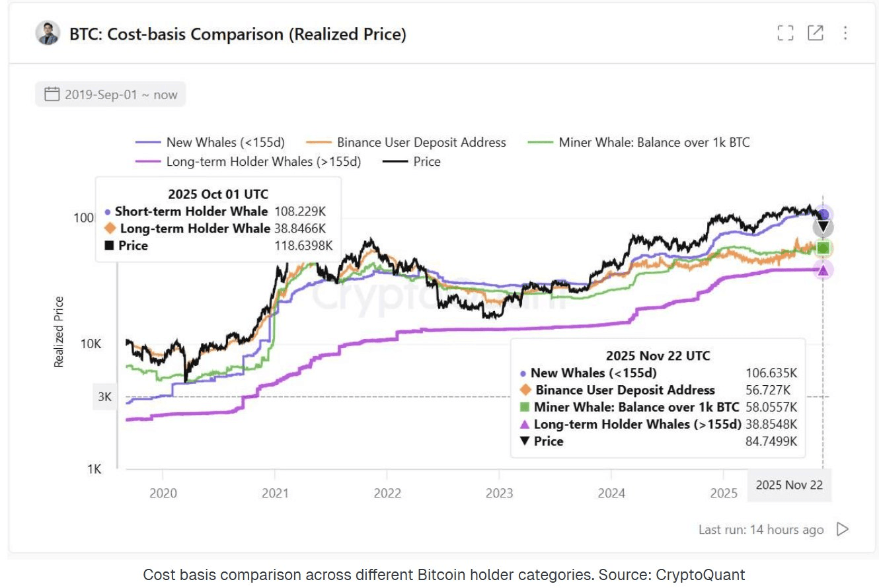Expand the 2025 Nov 22 date label
This screenshot has width=879, height=588.
point(789,486)
